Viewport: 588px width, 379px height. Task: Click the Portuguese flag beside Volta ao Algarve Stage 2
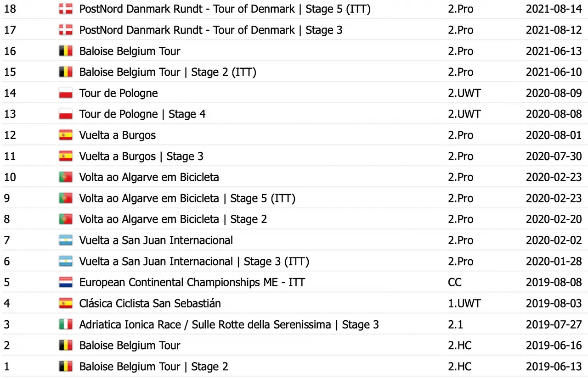[66, 219]
